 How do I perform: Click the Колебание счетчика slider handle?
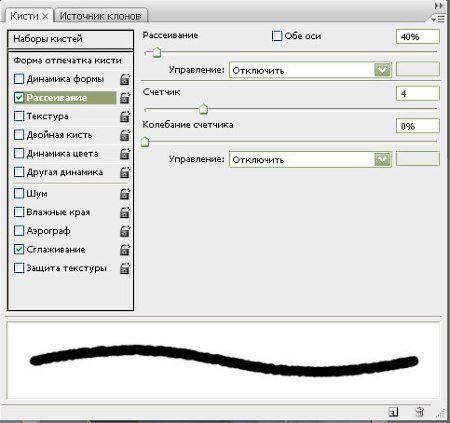(x=145, y=142)
